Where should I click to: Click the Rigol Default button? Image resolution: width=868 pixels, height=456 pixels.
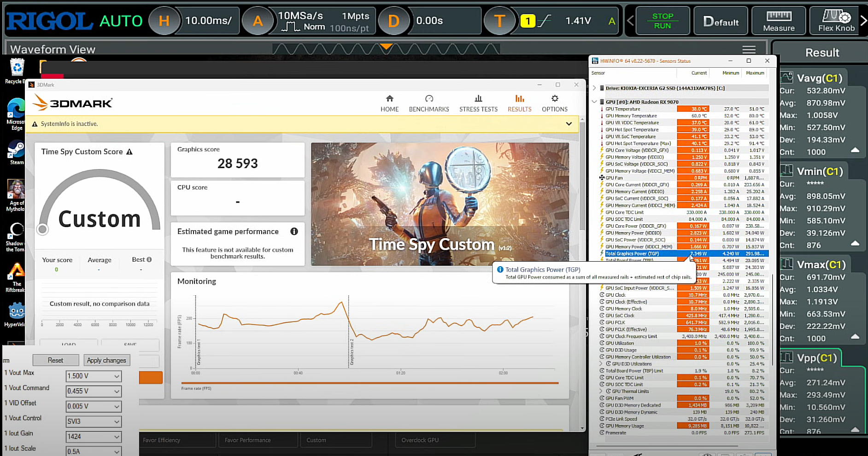click(x=721, y=21)
